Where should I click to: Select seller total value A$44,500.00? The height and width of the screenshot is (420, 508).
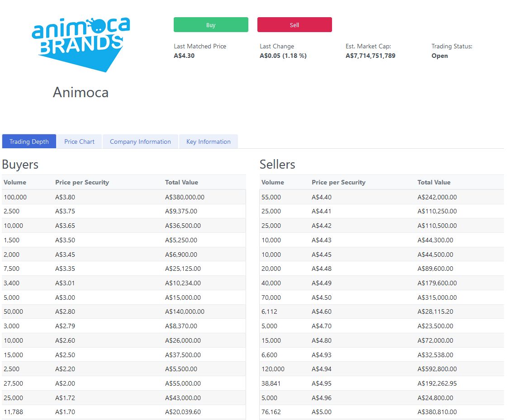(x=436, y=255)
